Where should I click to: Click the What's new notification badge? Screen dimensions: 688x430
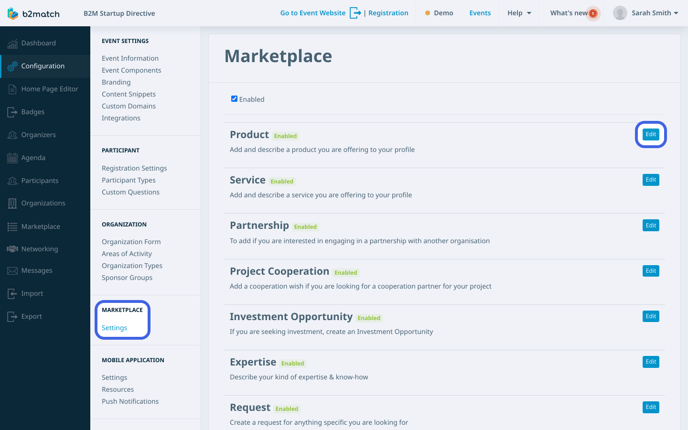pyautogui.click(x=593, y=14)
